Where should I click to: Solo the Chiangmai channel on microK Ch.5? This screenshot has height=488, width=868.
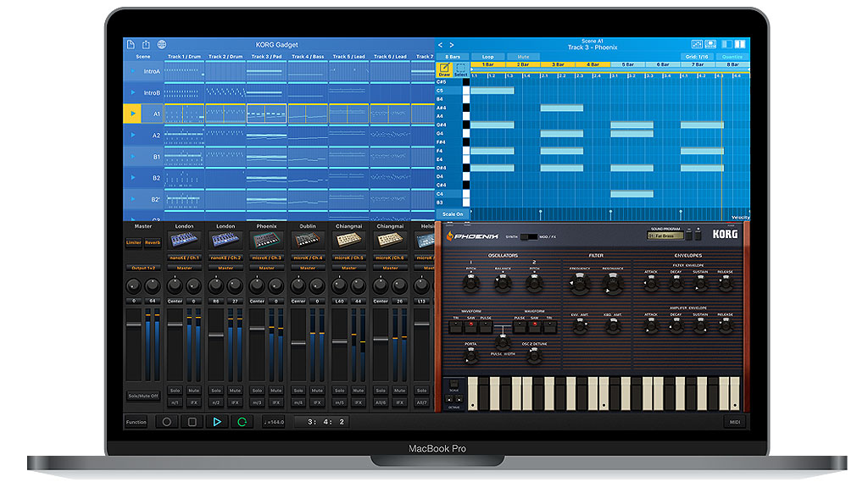(x=339, y=391)
